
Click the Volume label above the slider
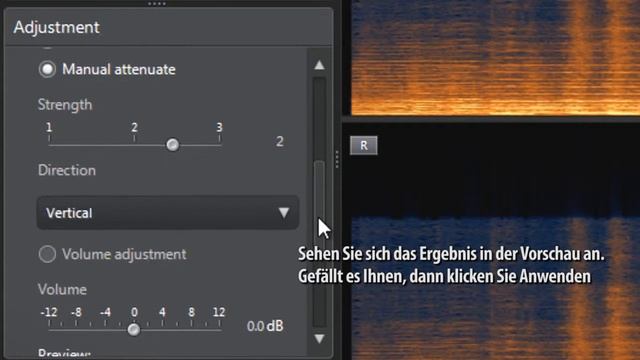pos(62,289)
